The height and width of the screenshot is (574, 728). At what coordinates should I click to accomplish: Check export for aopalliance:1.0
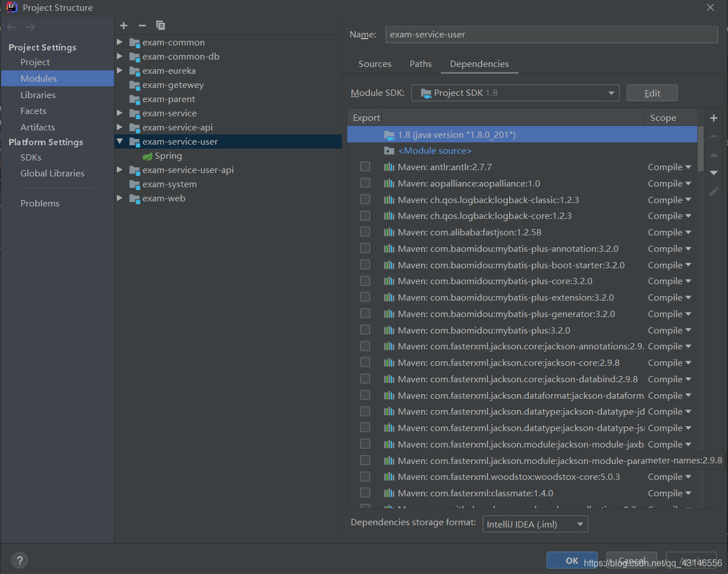point(365,183)
